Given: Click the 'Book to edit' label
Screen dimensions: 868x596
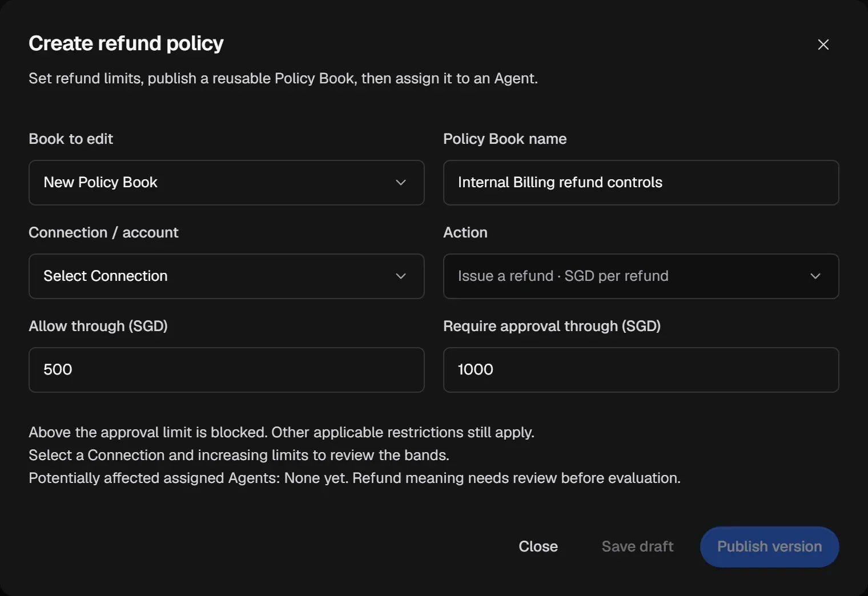Looking at the screenshot, I should click(71, 139).
